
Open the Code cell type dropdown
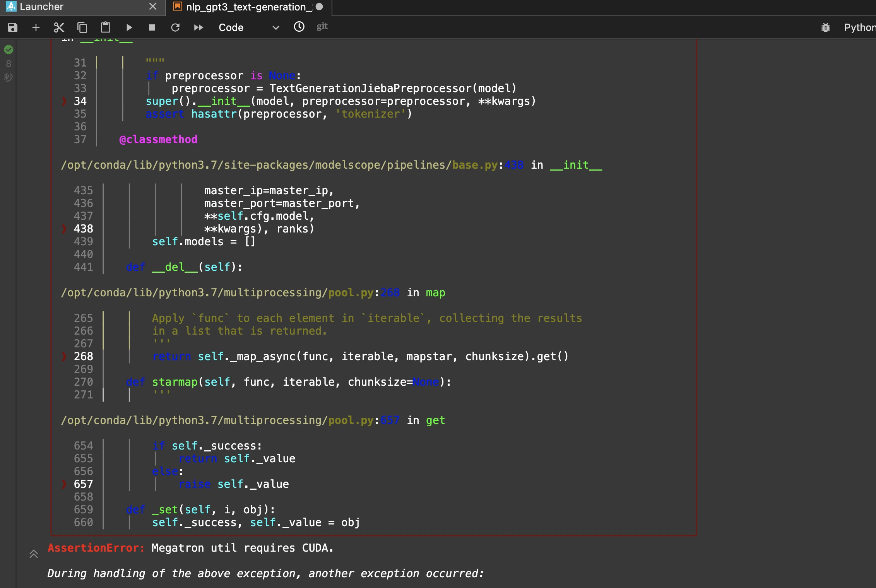pyautogui.click(x=248, y=27)
